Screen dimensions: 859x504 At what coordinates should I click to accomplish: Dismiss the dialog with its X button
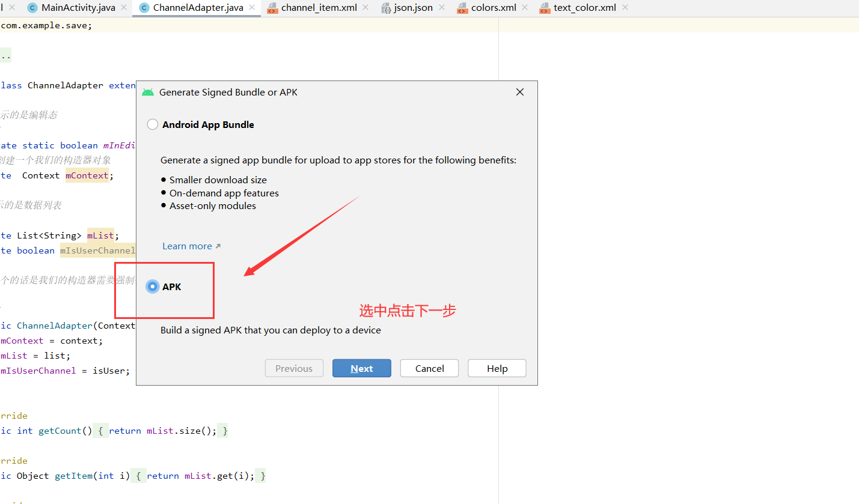(x=519, y=92)
